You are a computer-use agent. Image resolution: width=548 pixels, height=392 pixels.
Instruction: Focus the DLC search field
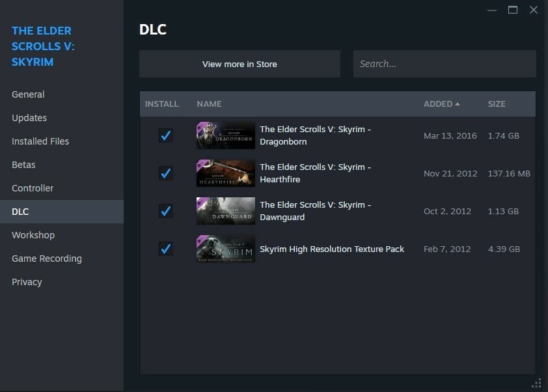(x=445, y=64)
